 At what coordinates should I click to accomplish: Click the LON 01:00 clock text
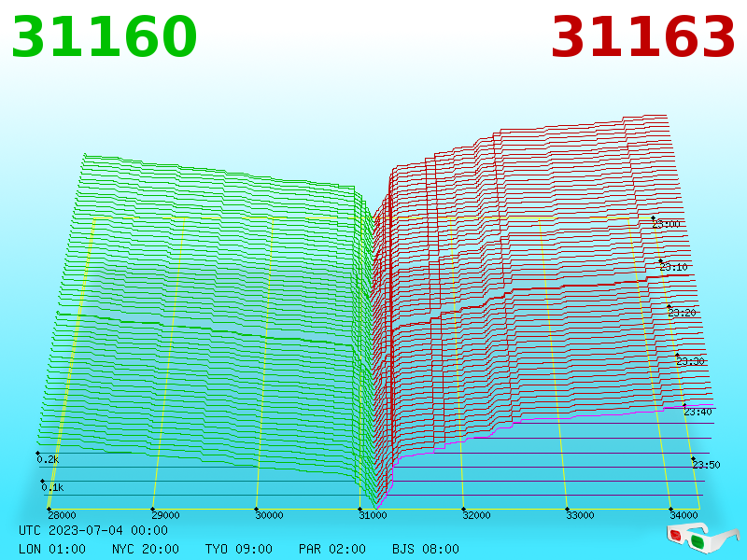(x=52, y=549)
